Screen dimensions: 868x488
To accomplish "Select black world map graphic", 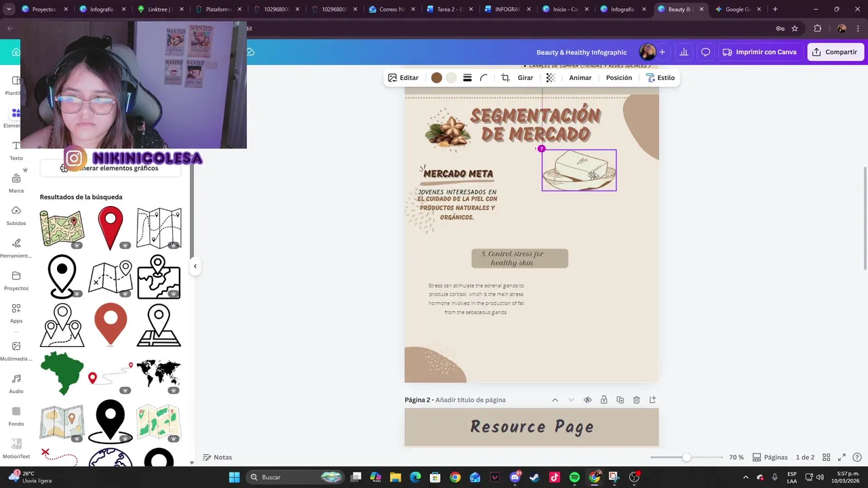I will [159, 373].
